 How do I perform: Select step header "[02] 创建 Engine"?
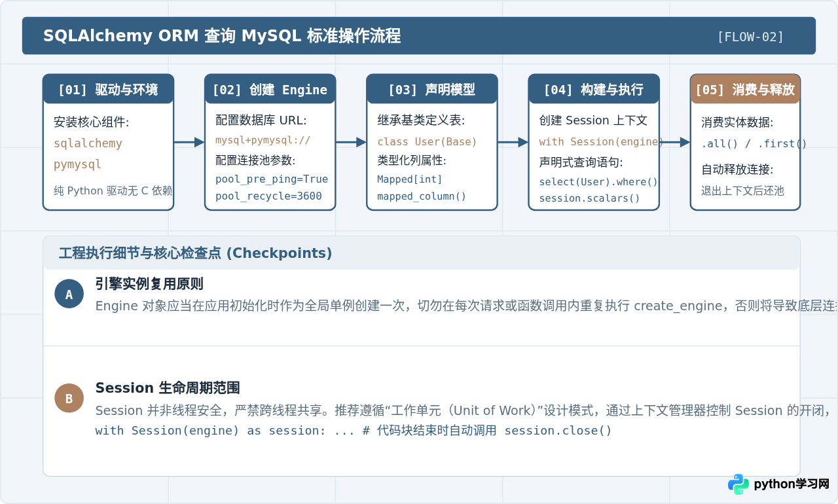pyautogui.click(x=270, y=90)
